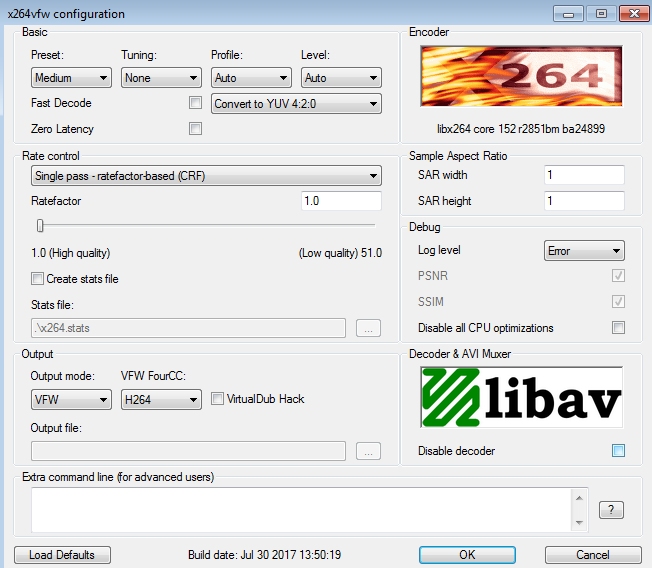
Task: Click the libav logo image
Action: point(521,397)
